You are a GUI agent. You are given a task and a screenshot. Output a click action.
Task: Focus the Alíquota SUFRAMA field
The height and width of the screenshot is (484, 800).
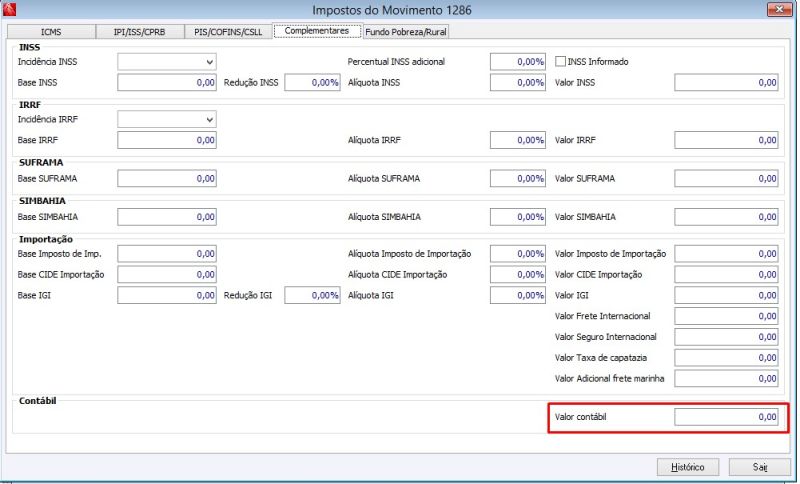click(x=518, y=179)
